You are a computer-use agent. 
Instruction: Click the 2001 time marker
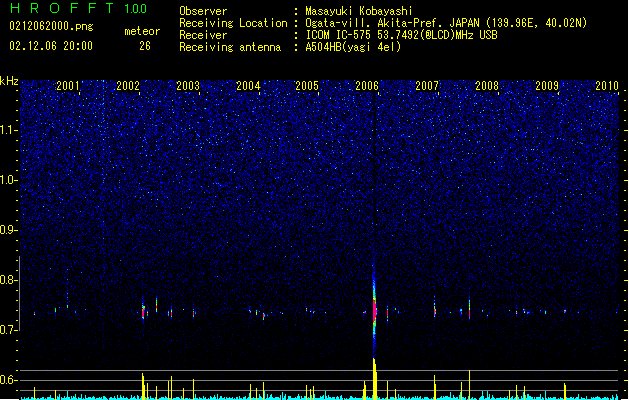[x=68, y=85]
